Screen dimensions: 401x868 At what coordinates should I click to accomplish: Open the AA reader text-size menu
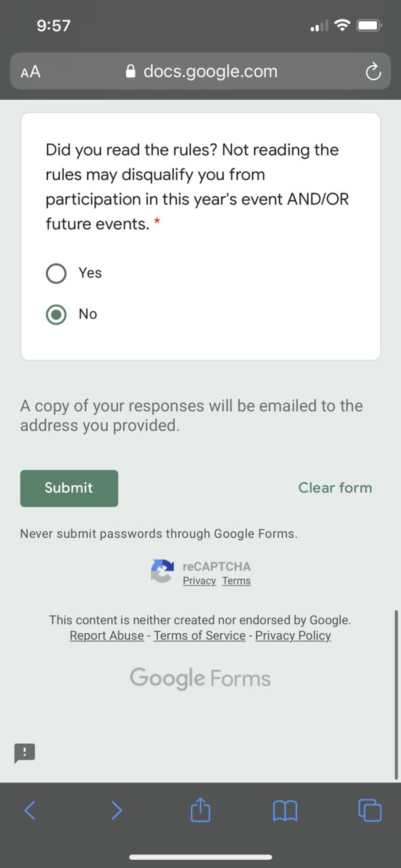point(31,72)
